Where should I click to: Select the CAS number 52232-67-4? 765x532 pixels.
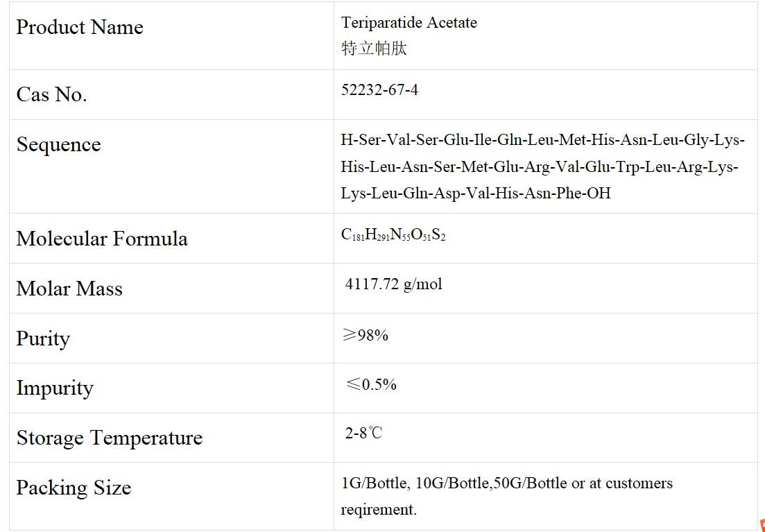379,90
